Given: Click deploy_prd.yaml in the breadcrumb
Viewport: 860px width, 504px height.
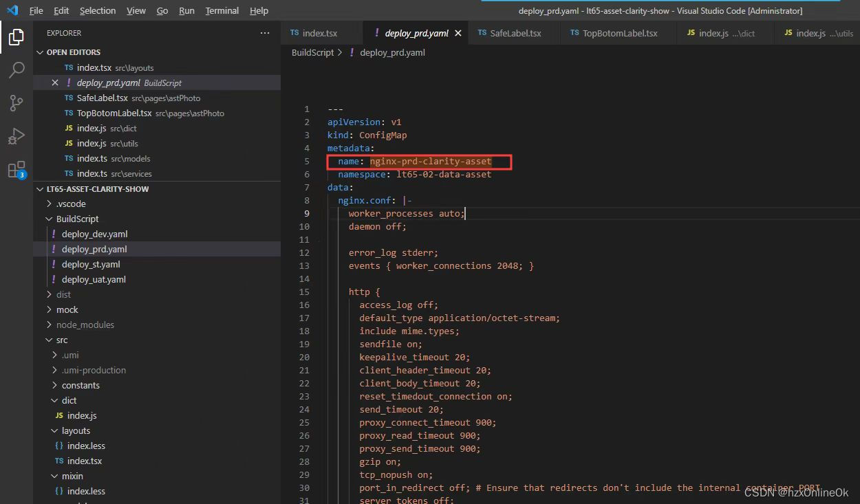Looking at the screenshot, I should pyautogui.click(x=392, y=52).
